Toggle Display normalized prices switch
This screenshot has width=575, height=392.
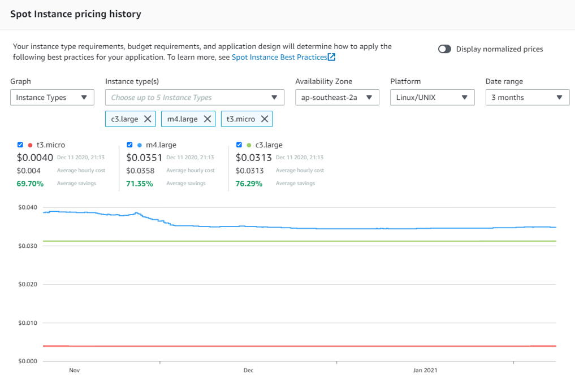(444, 49)
